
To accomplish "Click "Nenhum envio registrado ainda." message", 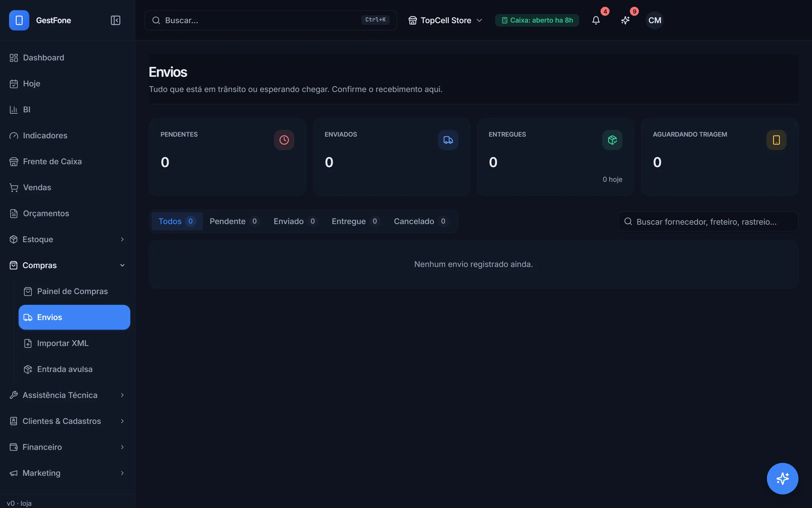I will (473, 264).
